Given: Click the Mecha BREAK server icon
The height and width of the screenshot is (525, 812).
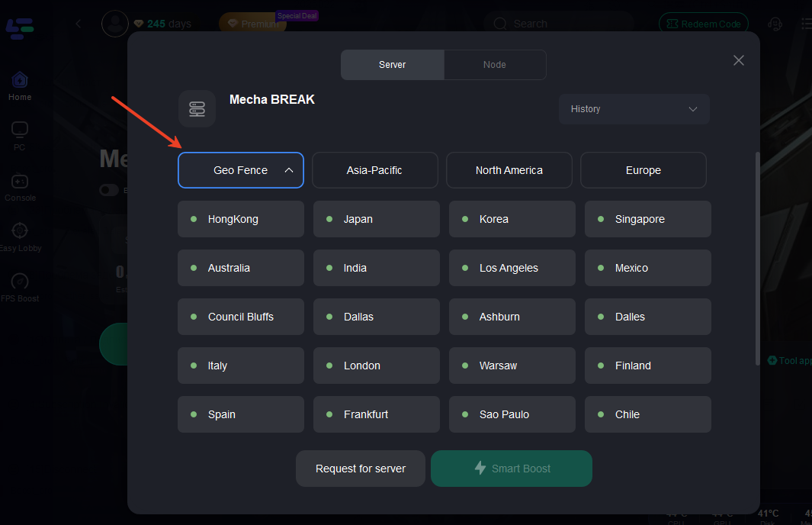Looking at the screenshot, I should pos(197,108).
